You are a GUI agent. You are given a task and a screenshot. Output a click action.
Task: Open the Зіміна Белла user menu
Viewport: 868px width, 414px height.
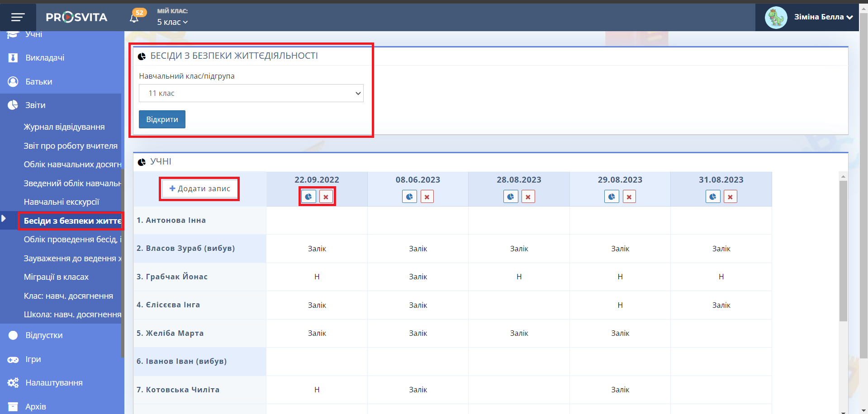(x=823, y=17)
